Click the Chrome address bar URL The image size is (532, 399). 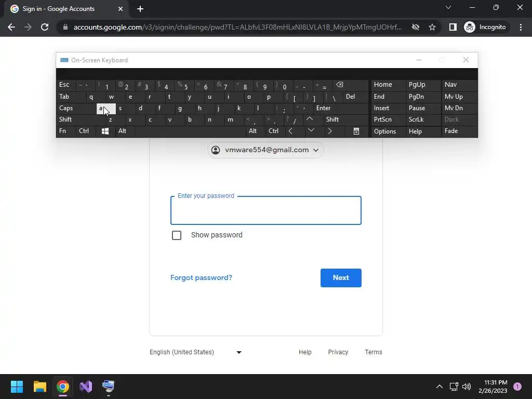(x=237, y=27)
